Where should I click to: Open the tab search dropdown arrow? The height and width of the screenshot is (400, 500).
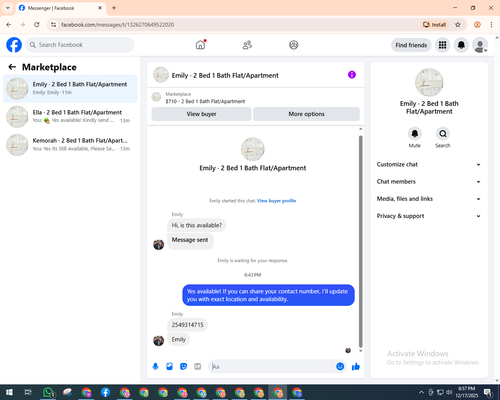(x=8, y=8)
